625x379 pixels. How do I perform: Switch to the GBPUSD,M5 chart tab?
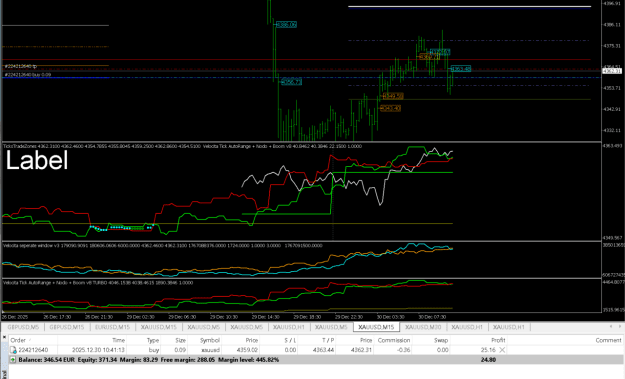pyautogui.click(x=23, y=327)
